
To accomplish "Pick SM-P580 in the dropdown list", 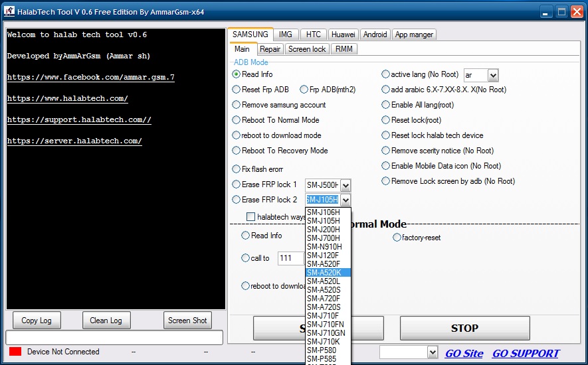I will coord(328,350).
